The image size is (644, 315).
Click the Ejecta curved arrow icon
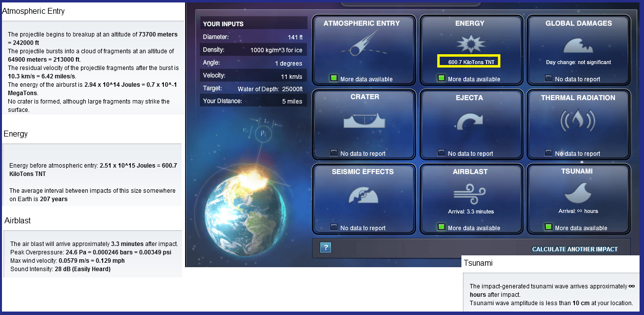tap(470, 121)
